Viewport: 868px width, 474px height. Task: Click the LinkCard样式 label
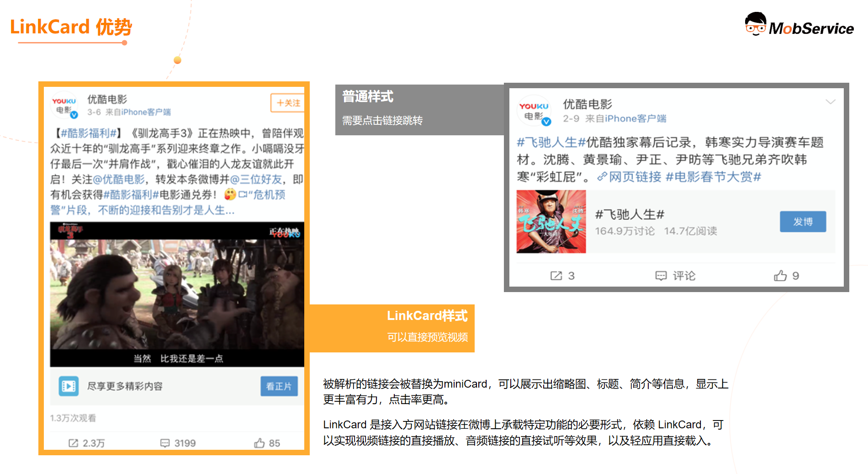coord(427,315)
